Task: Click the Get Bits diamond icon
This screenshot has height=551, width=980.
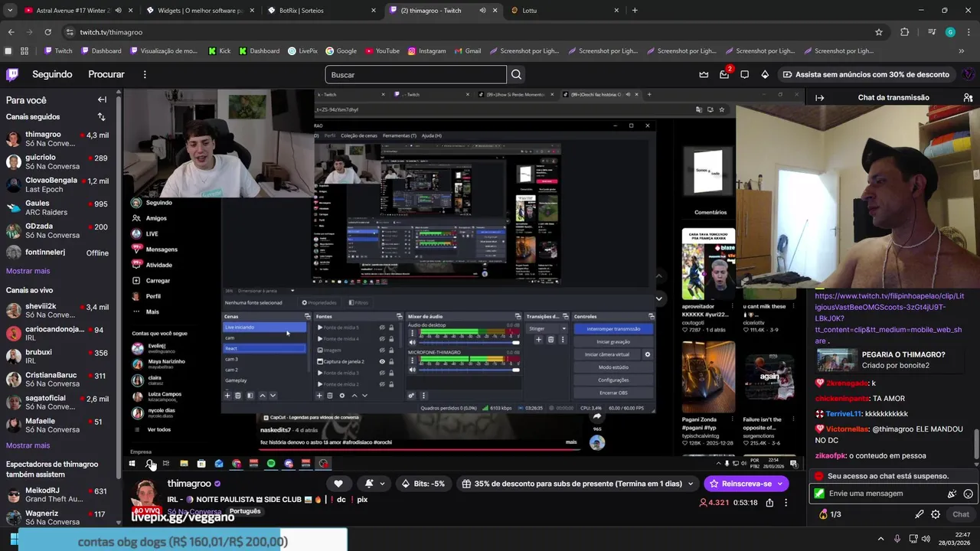Action: point(765,74)
